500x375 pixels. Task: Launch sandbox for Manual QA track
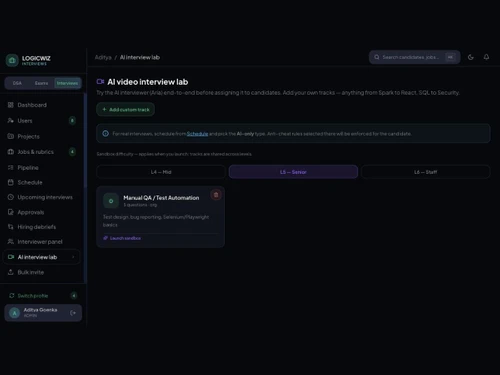(x=122, y=238)
